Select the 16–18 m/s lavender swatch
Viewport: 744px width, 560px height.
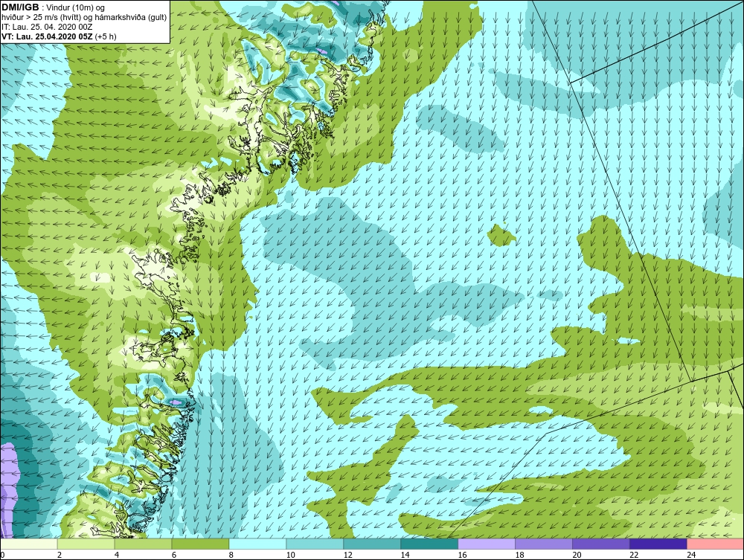tap(487, 544)
